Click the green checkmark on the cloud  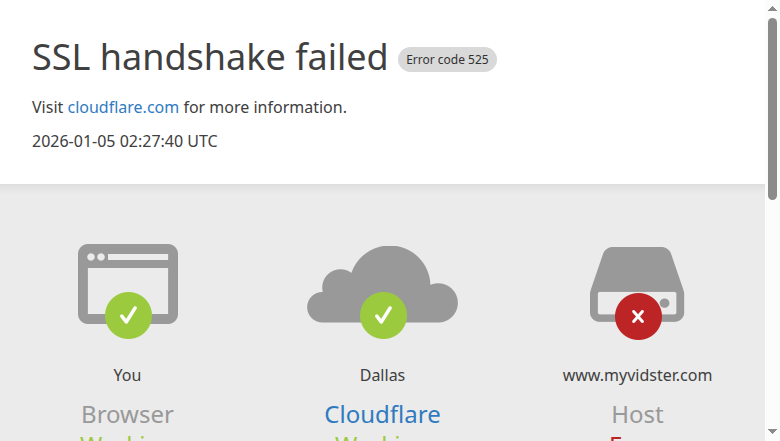pyautogui.click(x=383, y=315)
